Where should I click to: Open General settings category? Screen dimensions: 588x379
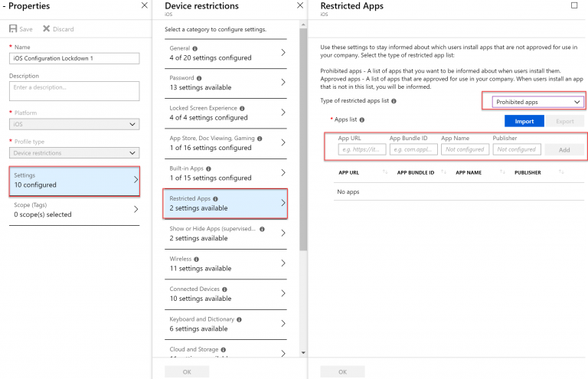(226, 54)
